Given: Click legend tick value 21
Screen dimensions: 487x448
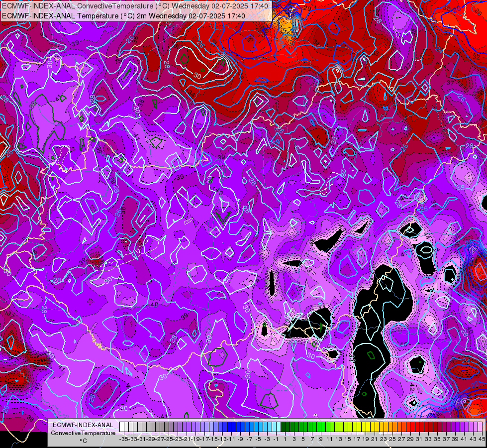Looking at the screenshot, I should (374, 439).
